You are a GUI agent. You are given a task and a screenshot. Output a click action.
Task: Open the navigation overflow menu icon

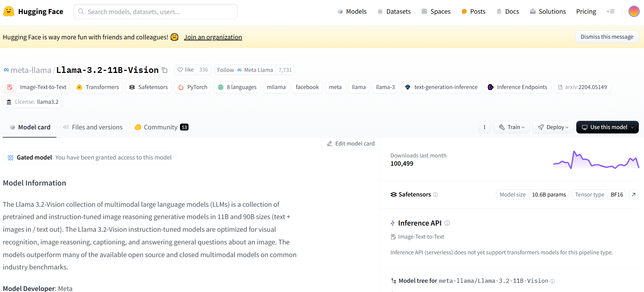click(x=610, y=12)
